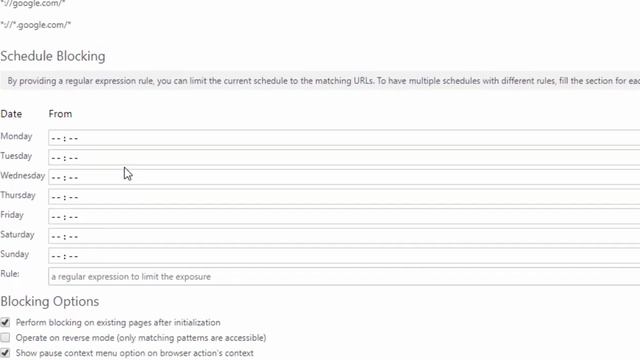This screenshot has height=360, width=640.
Task: Enable Operate on reverse mode checkbox
Action: [x=5, y=338]
